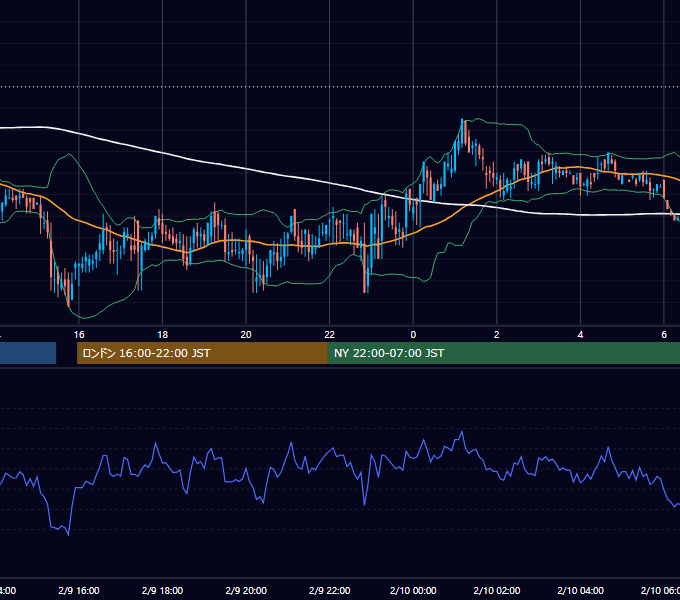The image size is (680, 600).
Task: Click the '6' hour label on price chart axis
Action: [664, 335]
